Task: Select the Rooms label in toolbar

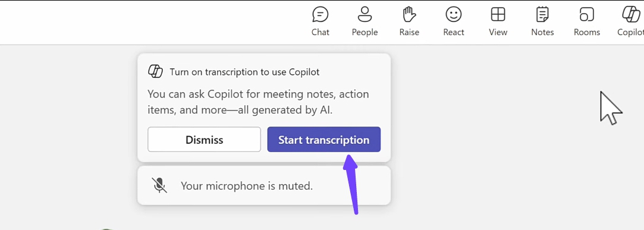Action: (x=587, y=32)
